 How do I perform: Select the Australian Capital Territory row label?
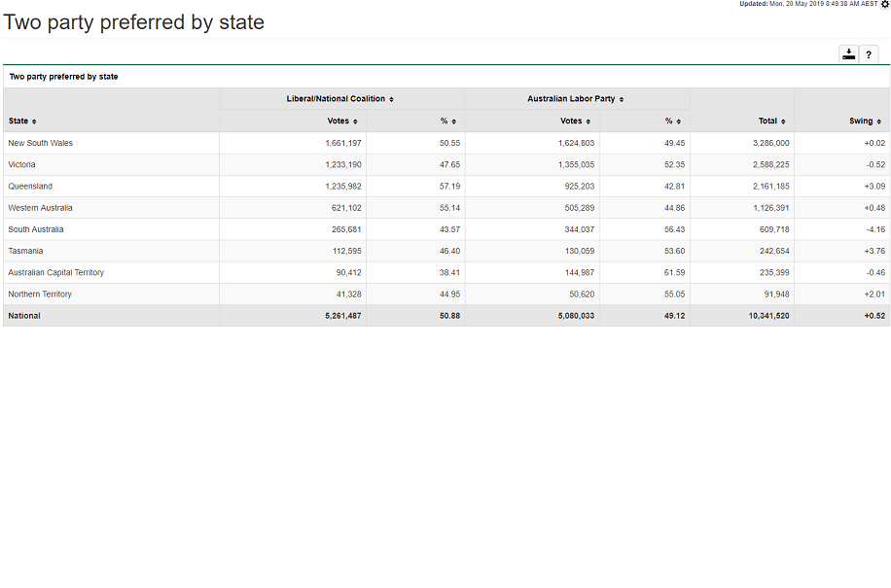click(x=55, y=272)
